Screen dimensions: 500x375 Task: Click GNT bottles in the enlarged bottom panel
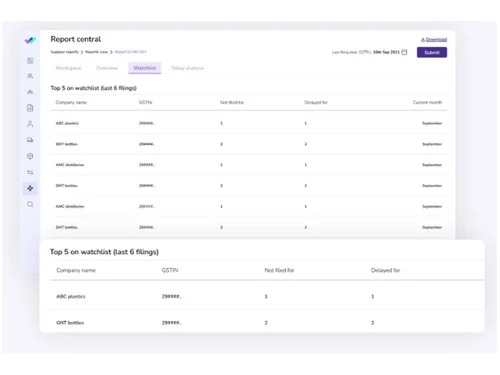coord(70,323)
